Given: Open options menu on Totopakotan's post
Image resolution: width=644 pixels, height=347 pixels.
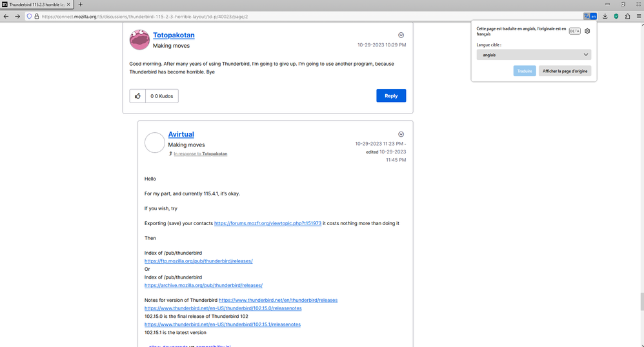Looking at the screenshot, I should [x=401, y=35].
